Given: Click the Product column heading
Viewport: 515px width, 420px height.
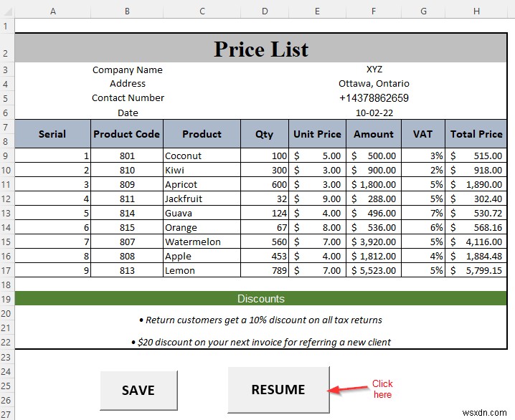Looking at the screenshot, I should click(x=202, y=134).
